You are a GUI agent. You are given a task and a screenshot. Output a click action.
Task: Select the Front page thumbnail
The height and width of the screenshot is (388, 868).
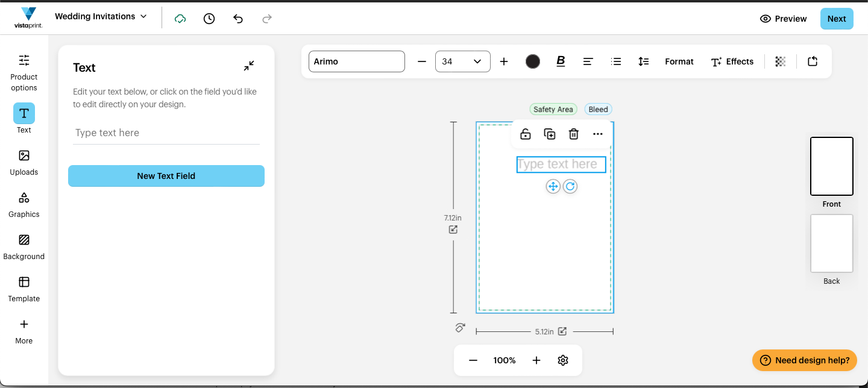point(832,166)
